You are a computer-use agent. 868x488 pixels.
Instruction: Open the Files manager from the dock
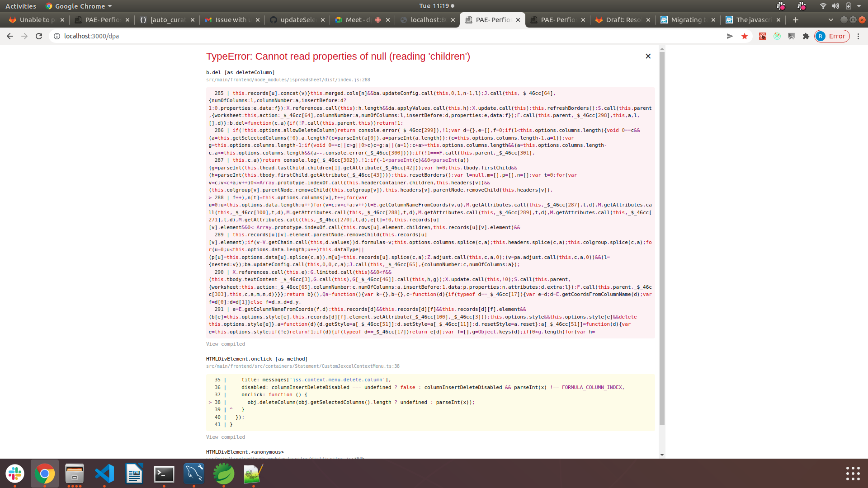(75, 474)
